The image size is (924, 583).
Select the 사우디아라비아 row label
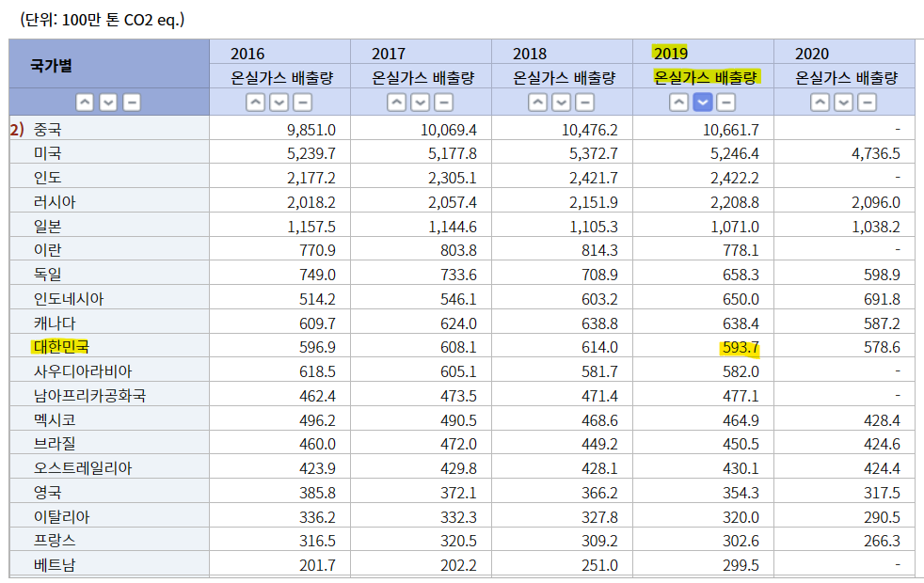tap(83, 371)
